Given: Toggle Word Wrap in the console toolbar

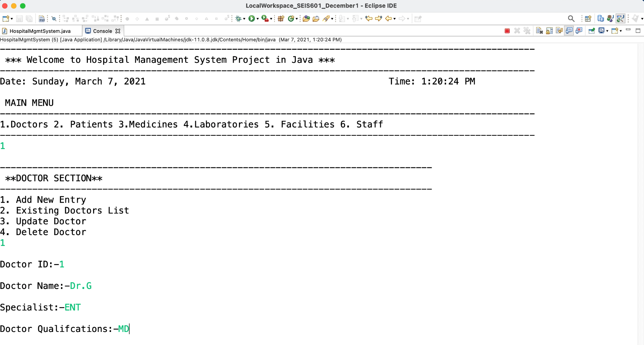Looking at the screenshot, I should tap(559, 31).
